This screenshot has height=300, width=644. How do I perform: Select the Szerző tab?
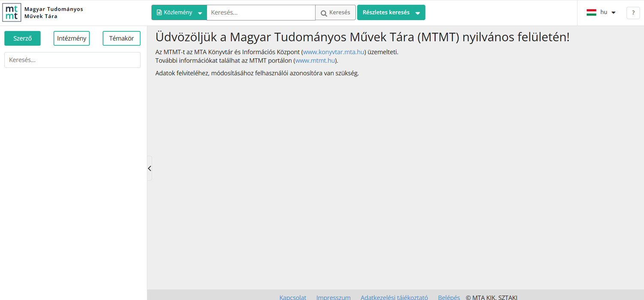click(x=22, y=38)
